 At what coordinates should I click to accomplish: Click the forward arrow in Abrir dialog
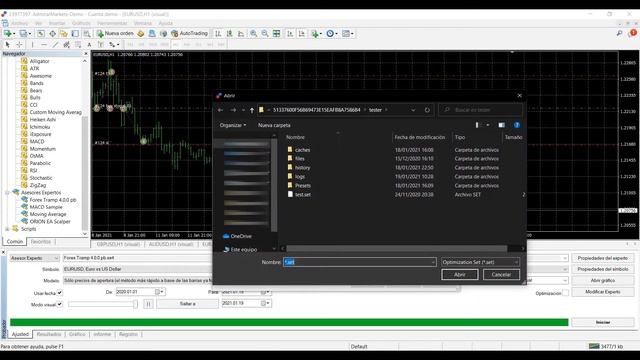[233, 110]
